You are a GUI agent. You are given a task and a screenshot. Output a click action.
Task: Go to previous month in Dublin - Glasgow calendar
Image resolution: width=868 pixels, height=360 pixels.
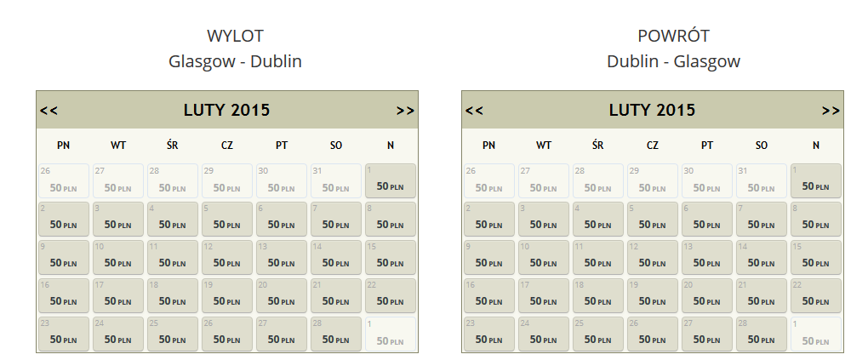[474, 111]
